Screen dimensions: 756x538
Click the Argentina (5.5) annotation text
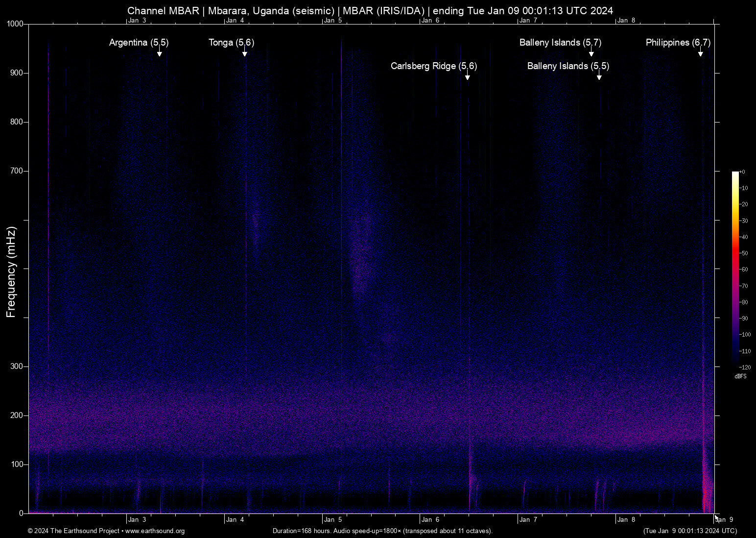[x=139, y=43]
